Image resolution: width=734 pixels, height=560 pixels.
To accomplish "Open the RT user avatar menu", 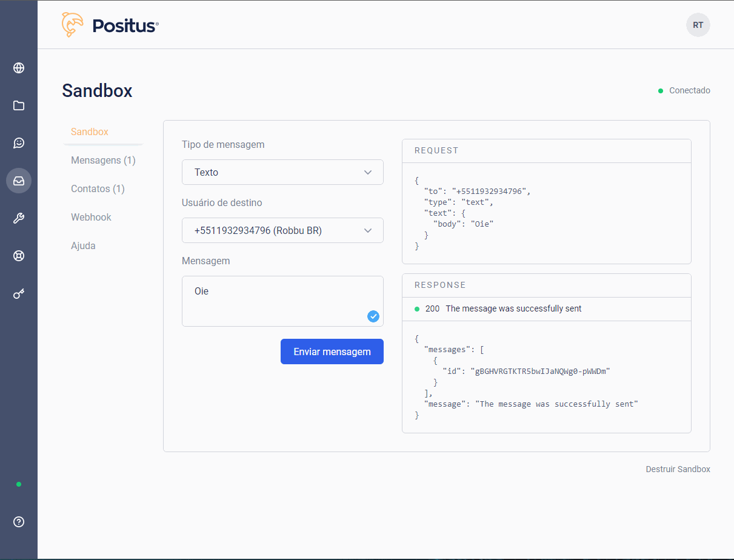I will 698,25.
